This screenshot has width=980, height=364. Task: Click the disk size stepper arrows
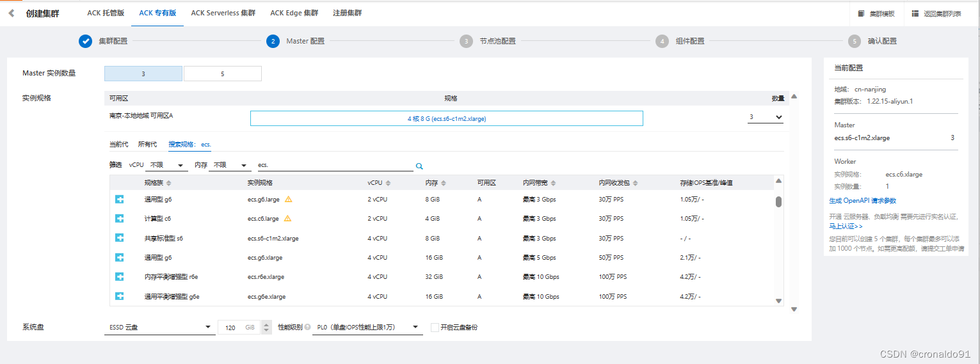coord(268,328)
